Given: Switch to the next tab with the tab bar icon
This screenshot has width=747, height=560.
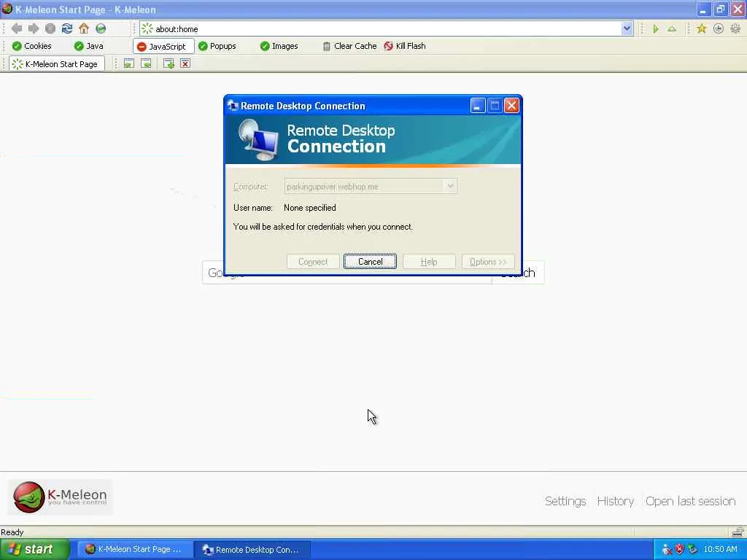Looking at the screenshot, I should coord(146,64).
